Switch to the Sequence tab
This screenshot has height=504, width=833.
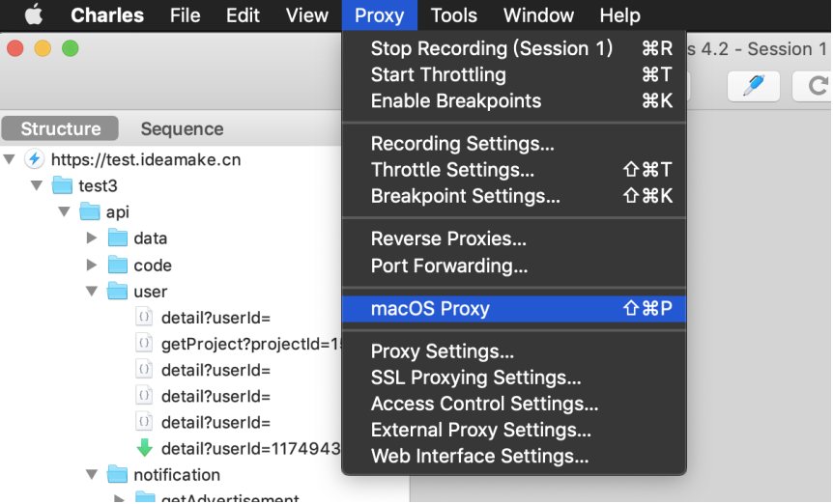[182, 129]
